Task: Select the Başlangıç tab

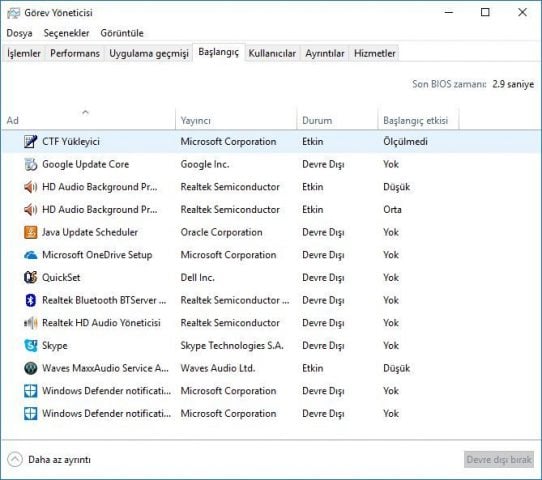Action: pyautogui.click(x=218, y=52)
